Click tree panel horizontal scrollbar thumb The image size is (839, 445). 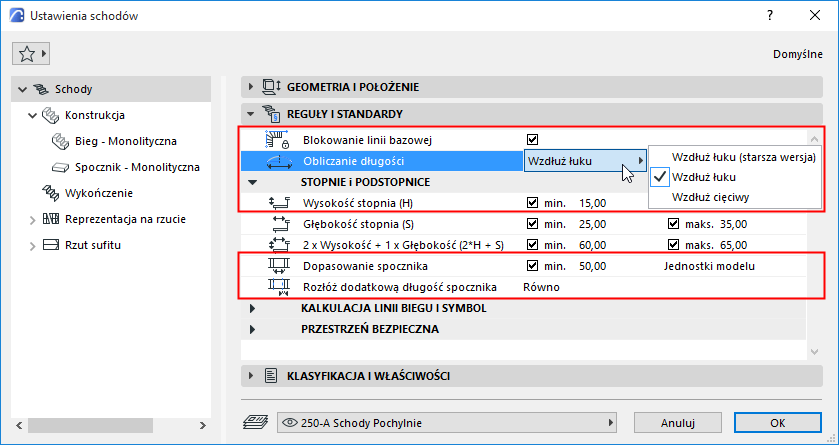pyautogui.click(x=90, y=425)
